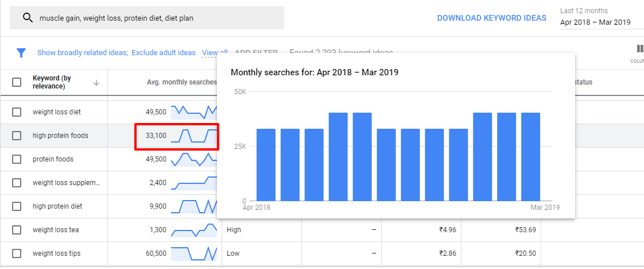Image resolution: width=644 pixels, height=269 pixels.
Task: Click the 'weight loss diet' keyword
Action: 57,112
